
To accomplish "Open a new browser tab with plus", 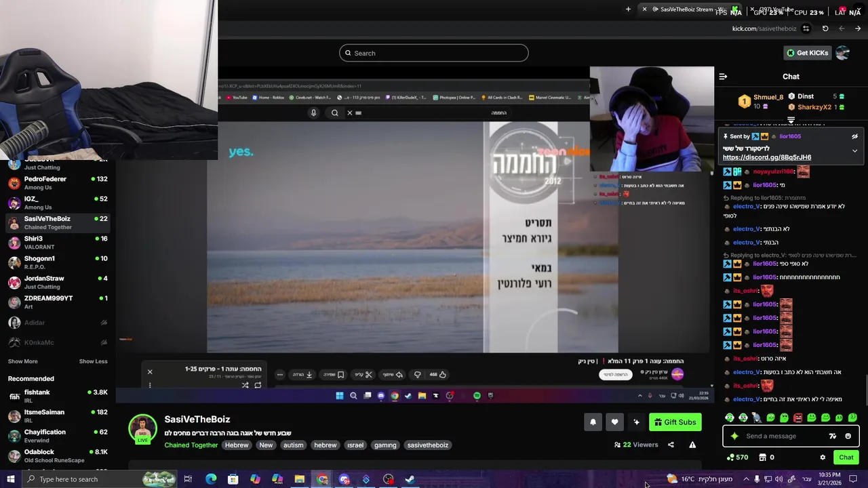I will point(628,9).
